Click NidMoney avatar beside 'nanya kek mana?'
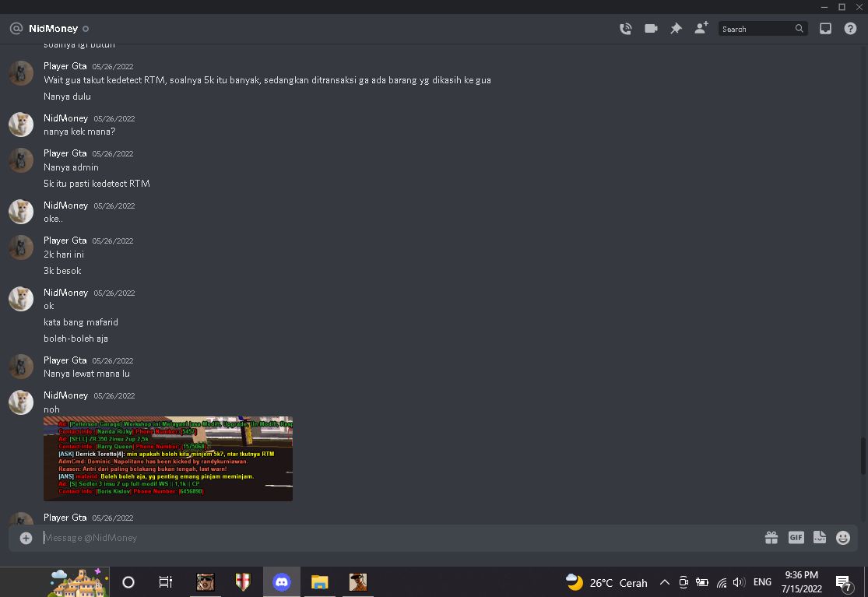The width and height of the screenshot is (868, 597). pyautogui.click(x=21, y=125)
